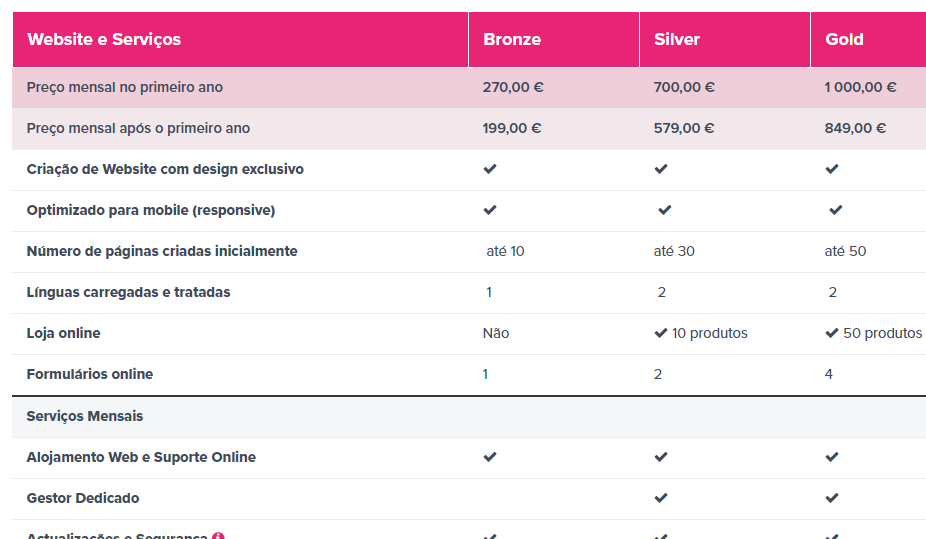926x539 pixels.
Task: Click Silver checkmark for Optimizado para mobile
Action: point(665,210)
